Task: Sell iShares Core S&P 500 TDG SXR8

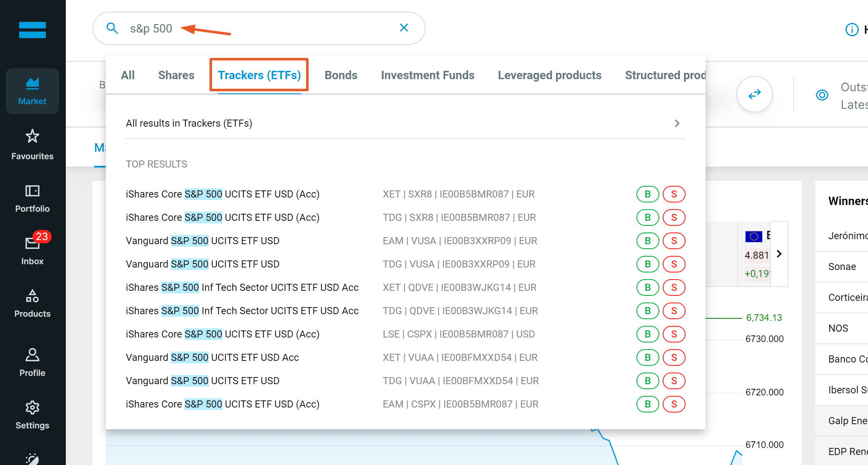Action: point(674,217)
